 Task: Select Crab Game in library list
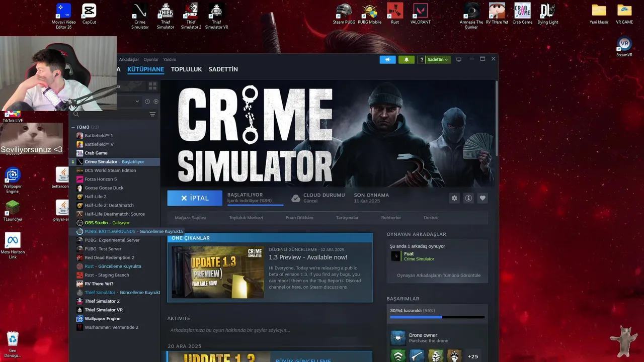point(114,153)
